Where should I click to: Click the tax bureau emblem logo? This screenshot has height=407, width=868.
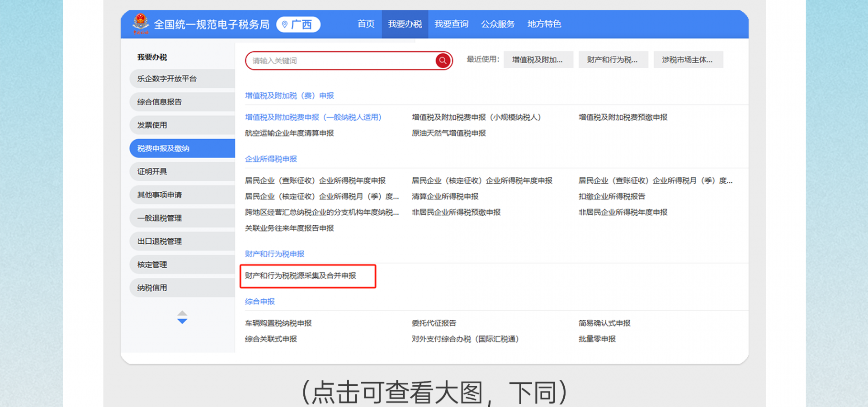tap(141, 23)
